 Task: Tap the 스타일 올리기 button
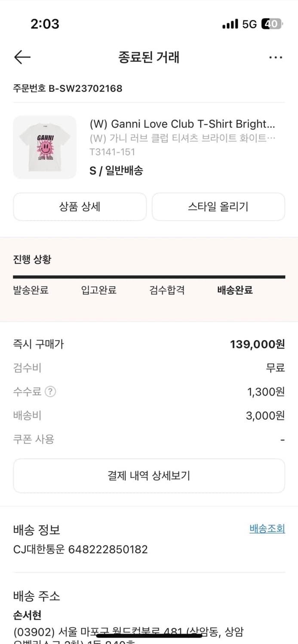[218, 207]
